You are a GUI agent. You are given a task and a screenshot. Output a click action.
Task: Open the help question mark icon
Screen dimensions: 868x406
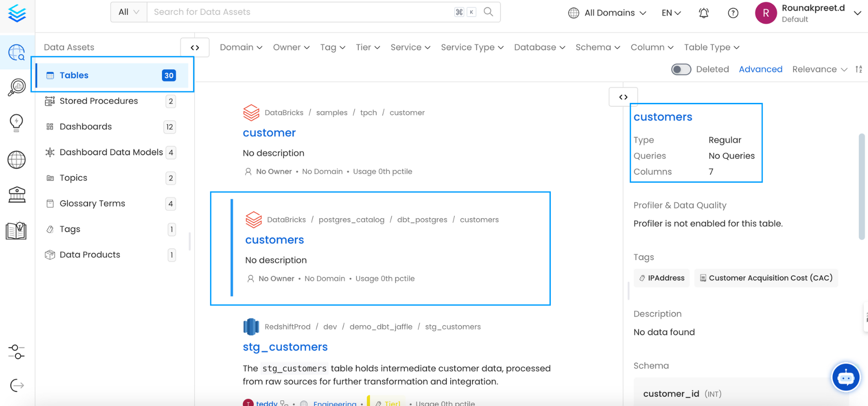(x=733, y=13)
